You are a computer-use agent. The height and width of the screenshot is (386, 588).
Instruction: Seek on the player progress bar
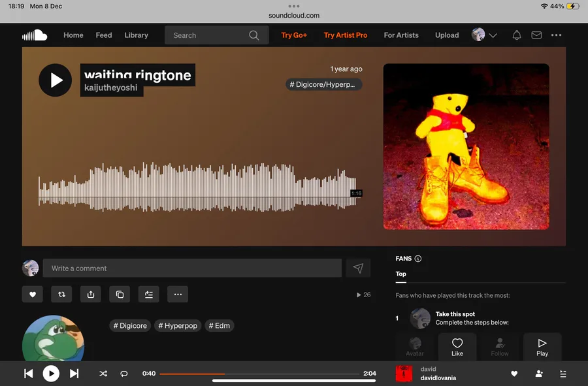point(259,374)
